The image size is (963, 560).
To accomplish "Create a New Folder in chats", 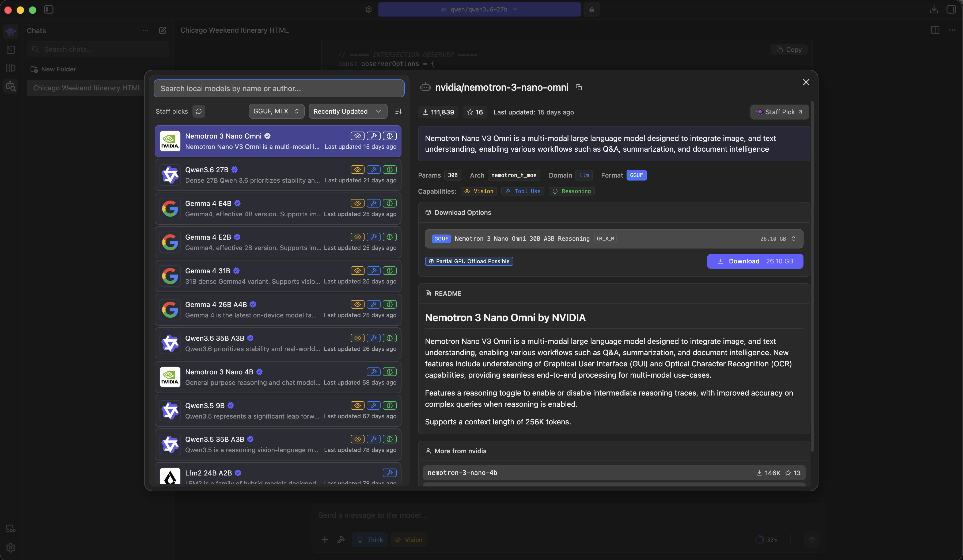I will point(54,69).
